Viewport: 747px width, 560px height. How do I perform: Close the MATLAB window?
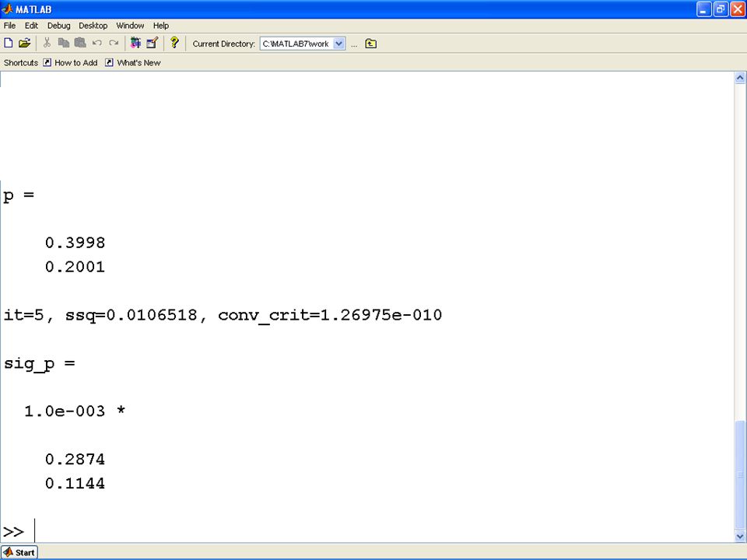pos(738,9)
